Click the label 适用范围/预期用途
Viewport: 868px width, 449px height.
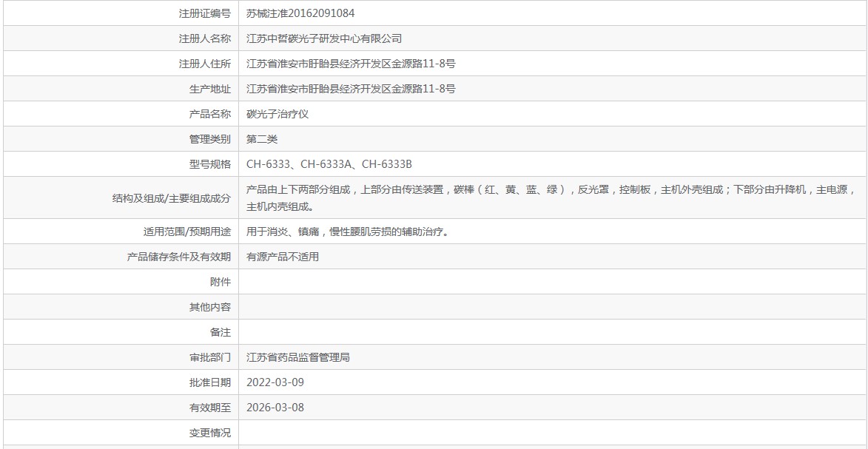pos(187,232)
